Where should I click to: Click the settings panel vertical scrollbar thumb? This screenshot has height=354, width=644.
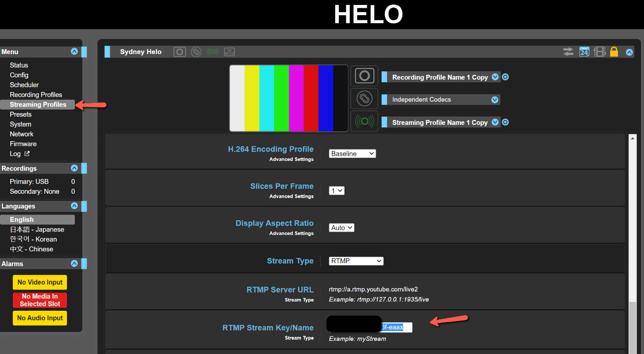click(x=633, y=327)
